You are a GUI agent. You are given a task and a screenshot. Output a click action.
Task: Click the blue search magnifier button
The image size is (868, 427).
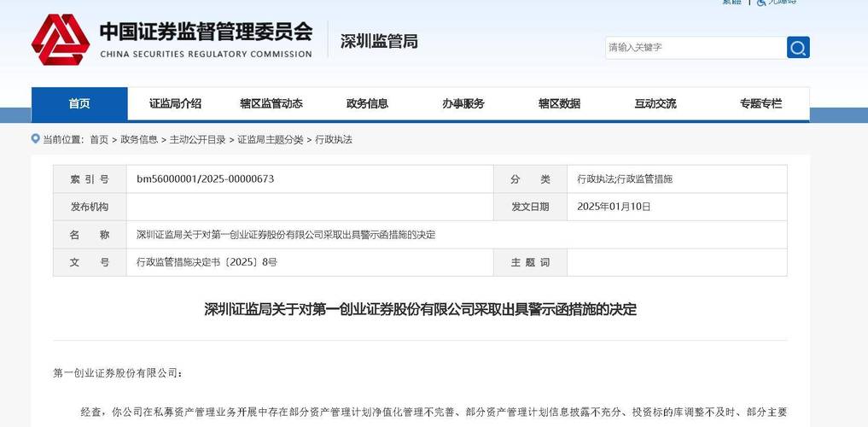click(798, 48)
